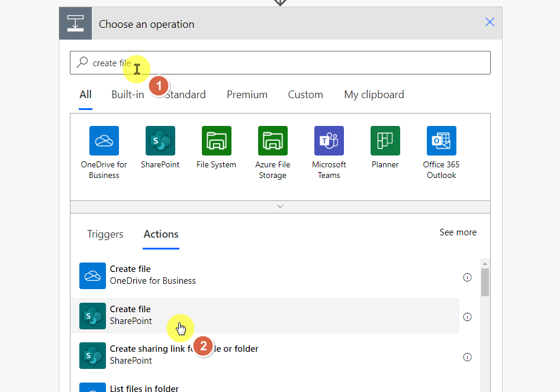The height and width of the screenshot is (392, 560).
Task: Close the Choose an operation panel
Action: tap(490, 22)
